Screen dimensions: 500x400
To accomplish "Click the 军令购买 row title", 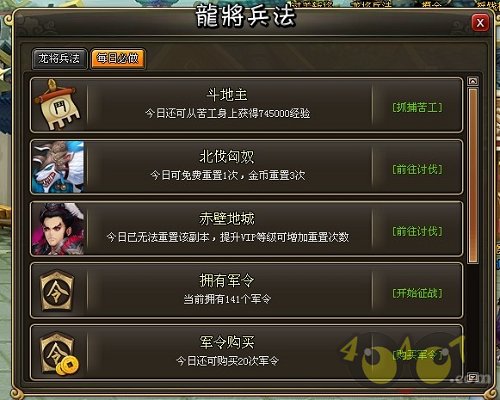I will 227,342.
